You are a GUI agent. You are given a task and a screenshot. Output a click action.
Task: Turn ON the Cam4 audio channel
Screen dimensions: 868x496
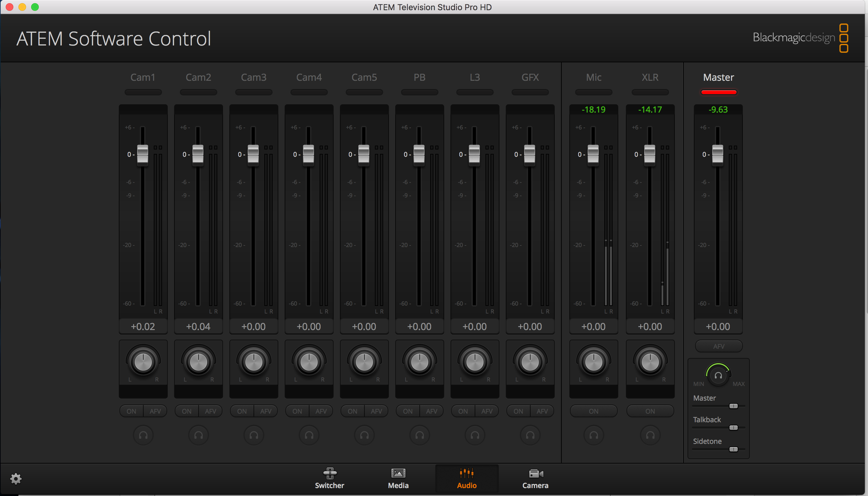click(x=297, y=411)
